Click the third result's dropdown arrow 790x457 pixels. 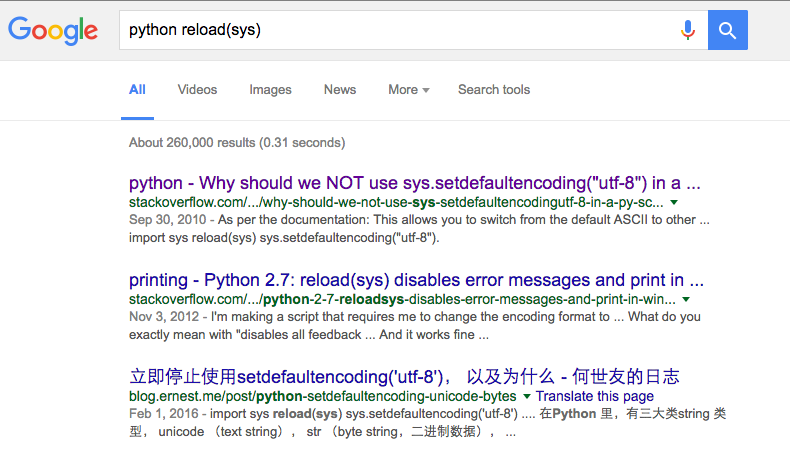click(527, 397)
